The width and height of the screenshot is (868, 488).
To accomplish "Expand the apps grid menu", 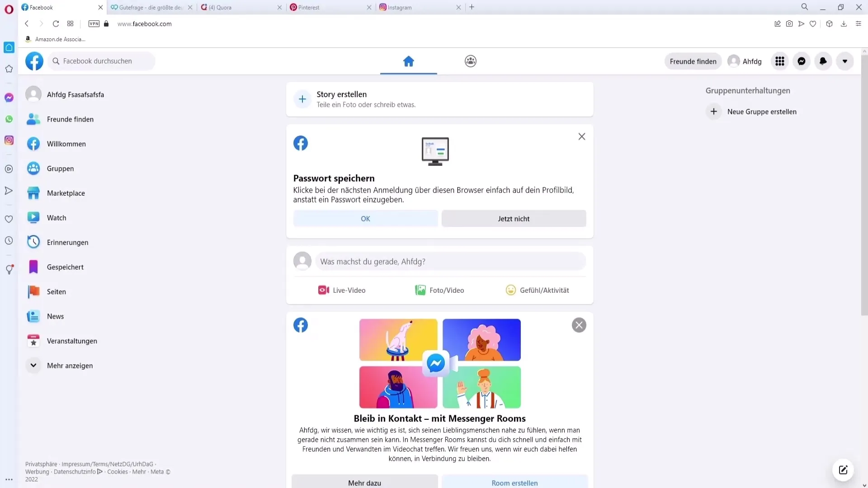I will [780, 61].
